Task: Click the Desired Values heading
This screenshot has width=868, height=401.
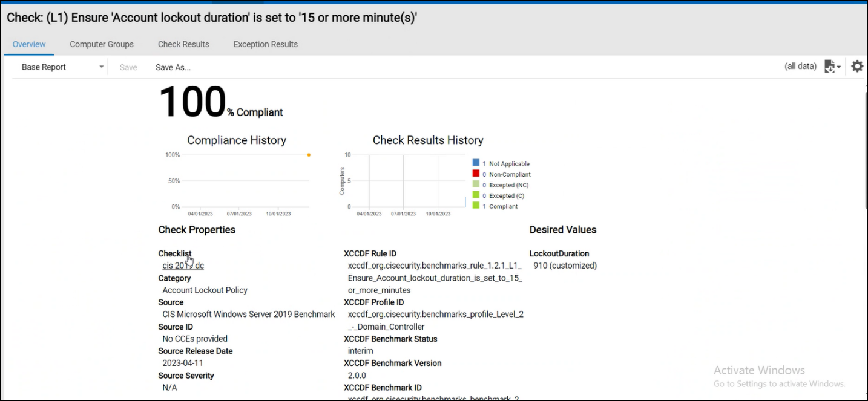Action: tap(563, 230)
